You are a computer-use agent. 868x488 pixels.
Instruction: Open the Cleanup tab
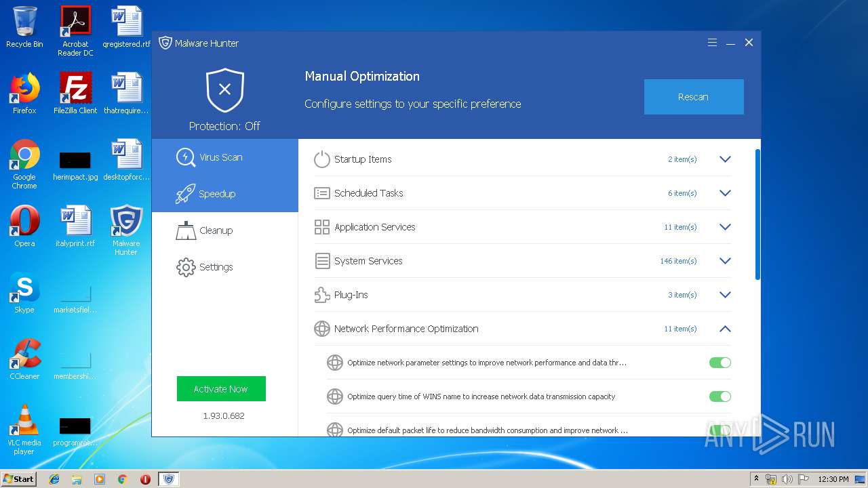point(225,230)
